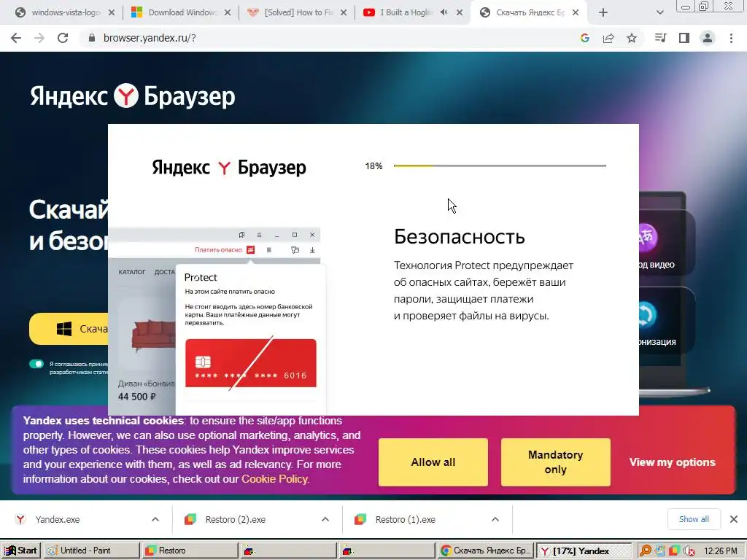Expand options for Yandex.exe download
Image resolution: width=747 pixels, height=560 pixels.
coord(155,519)
